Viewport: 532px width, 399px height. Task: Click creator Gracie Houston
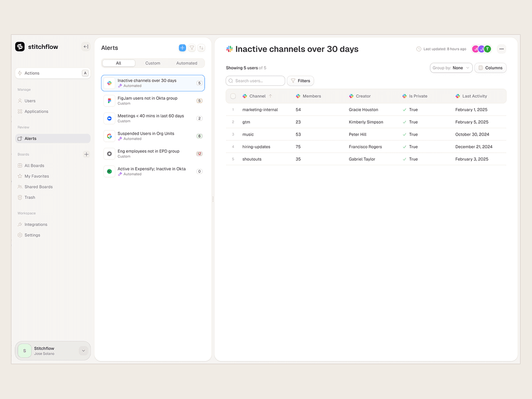coord(363,110)
